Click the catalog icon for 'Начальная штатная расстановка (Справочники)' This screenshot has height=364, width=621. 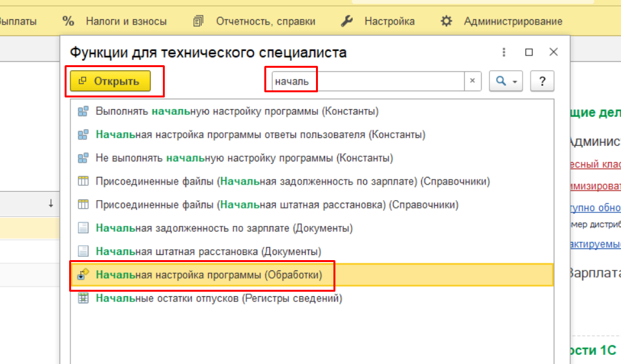83,205
